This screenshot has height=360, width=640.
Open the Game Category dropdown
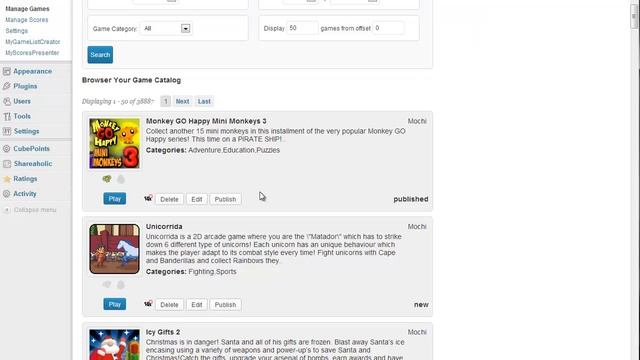click(166, 29)
